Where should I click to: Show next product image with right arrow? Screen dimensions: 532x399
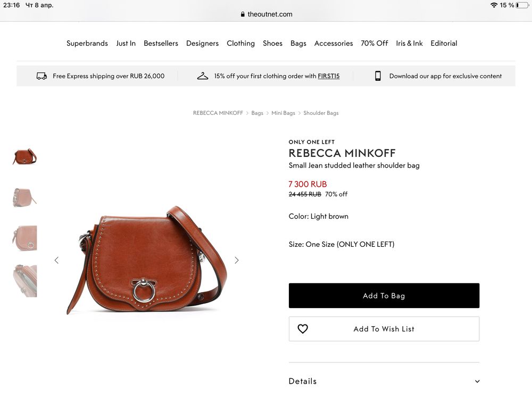pos(237,260)
